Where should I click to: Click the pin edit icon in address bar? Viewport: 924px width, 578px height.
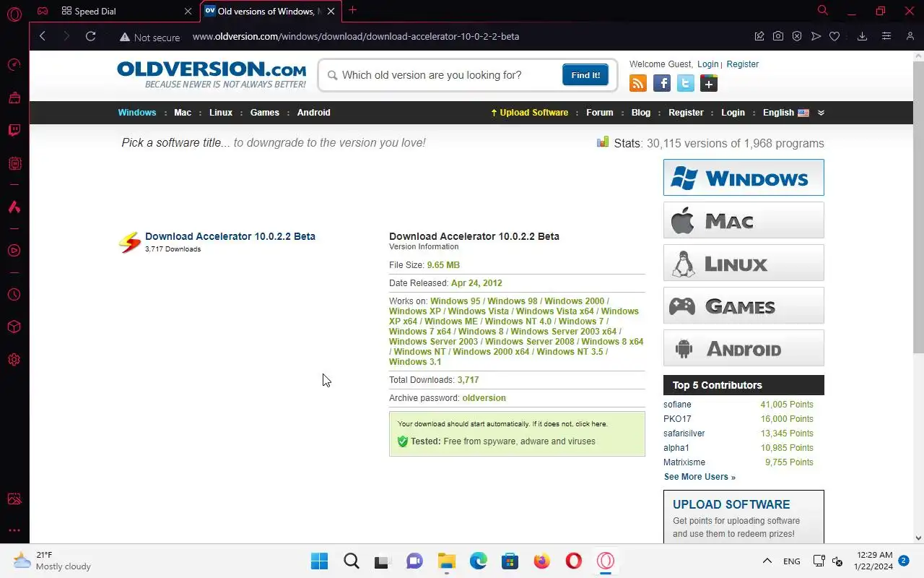[x=759, y=36]
